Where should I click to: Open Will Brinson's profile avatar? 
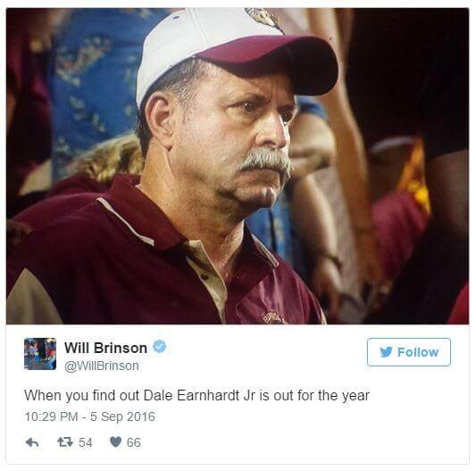[x=40, y=354]
